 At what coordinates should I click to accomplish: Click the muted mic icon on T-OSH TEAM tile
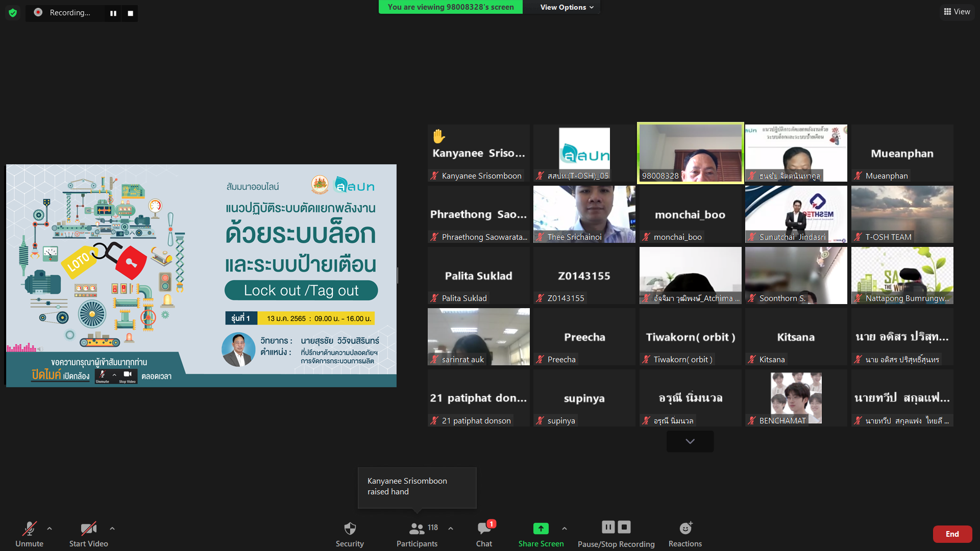click(x=858, y=237)
